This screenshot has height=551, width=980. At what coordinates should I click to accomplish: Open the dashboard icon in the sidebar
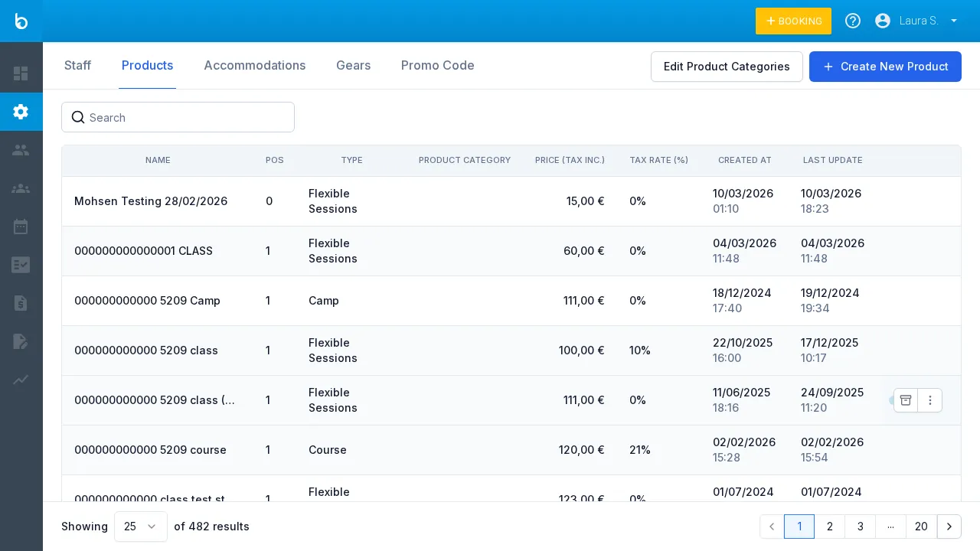coord(21,73)
